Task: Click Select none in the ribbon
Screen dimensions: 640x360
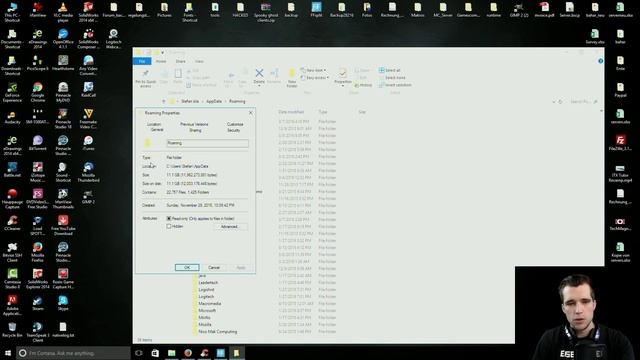Action: (x=392, y=78)
